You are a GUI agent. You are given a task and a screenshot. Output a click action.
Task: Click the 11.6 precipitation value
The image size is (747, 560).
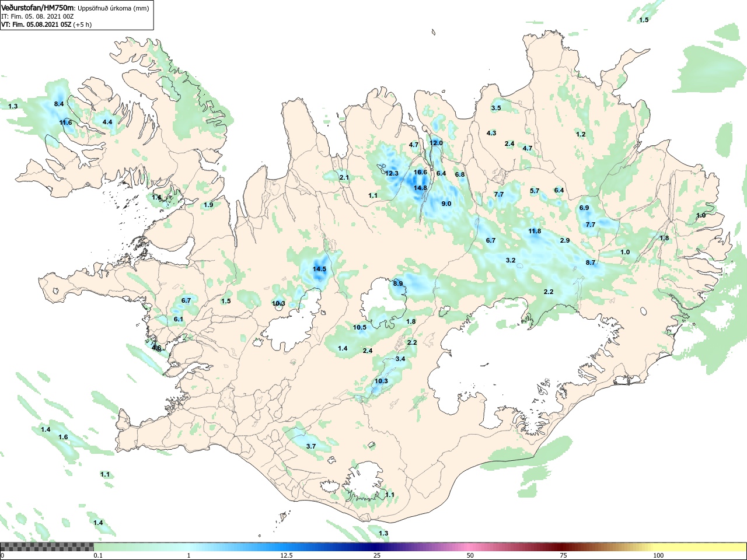(x=65, y=123)
